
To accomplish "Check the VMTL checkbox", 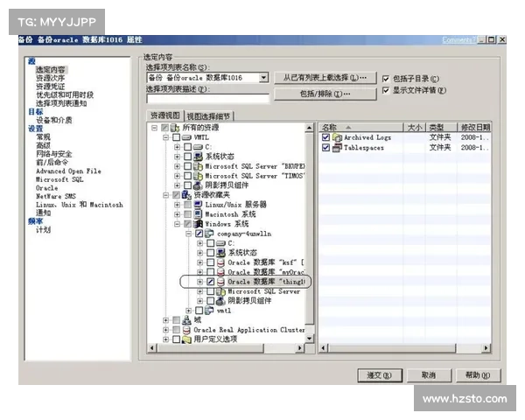I will (x=177, y=137).
